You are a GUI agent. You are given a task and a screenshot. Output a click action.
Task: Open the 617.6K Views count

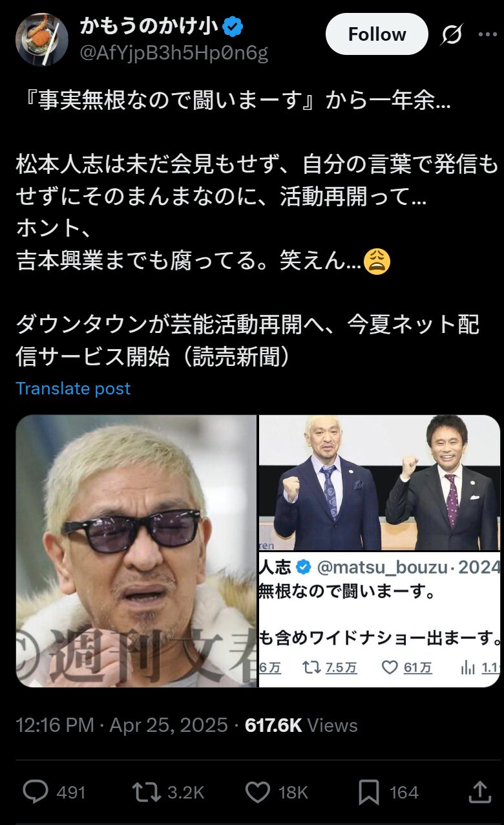click(301, 725)
